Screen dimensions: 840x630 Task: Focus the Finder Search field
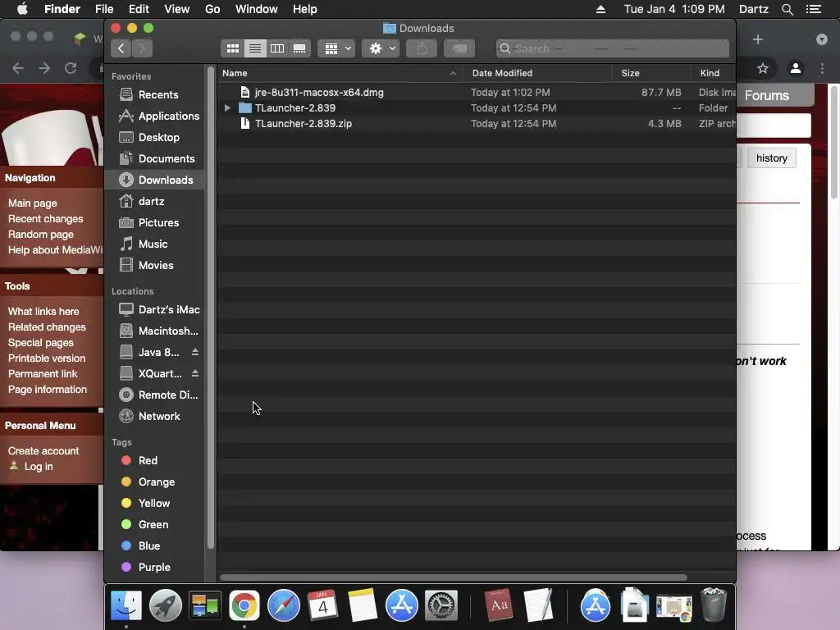point(612,48)
